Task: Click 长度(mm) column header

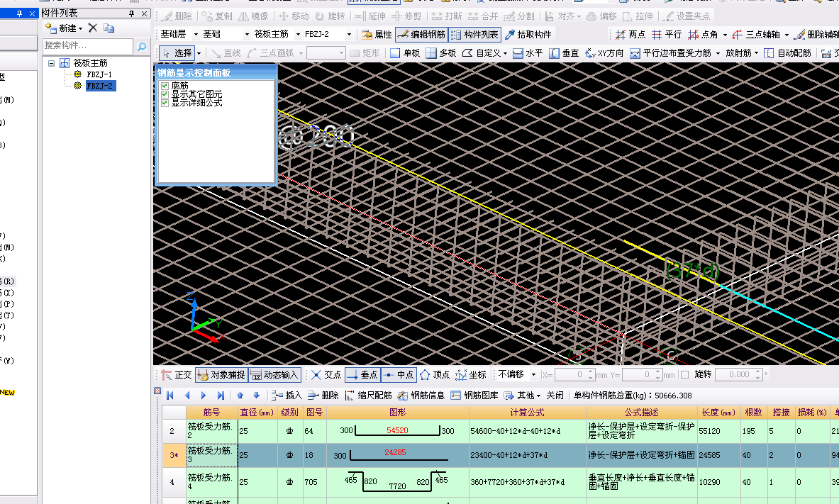Action: (x=718, y=413)
